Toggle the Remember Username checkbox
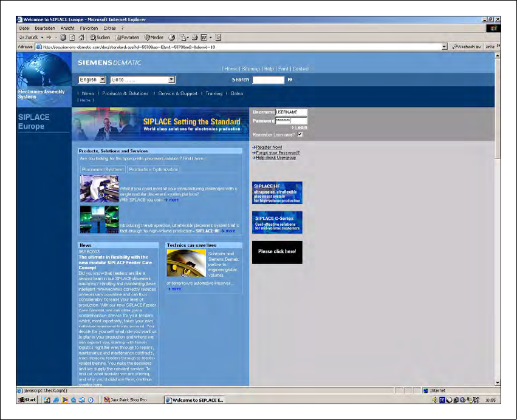This screenshot has height=420, width=517. pyautogui.click(x=300, y=134)
